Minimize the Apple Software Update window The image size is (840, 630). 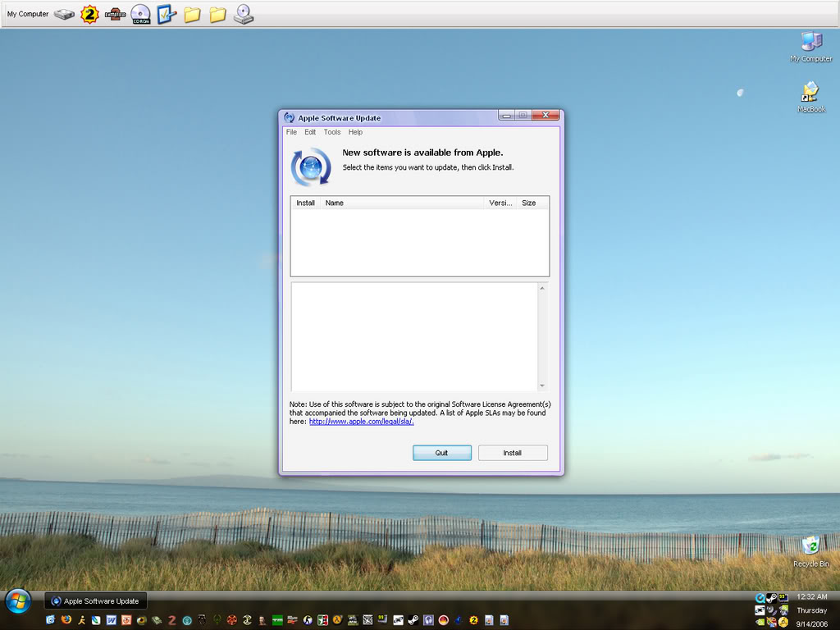tap(506, 115)
